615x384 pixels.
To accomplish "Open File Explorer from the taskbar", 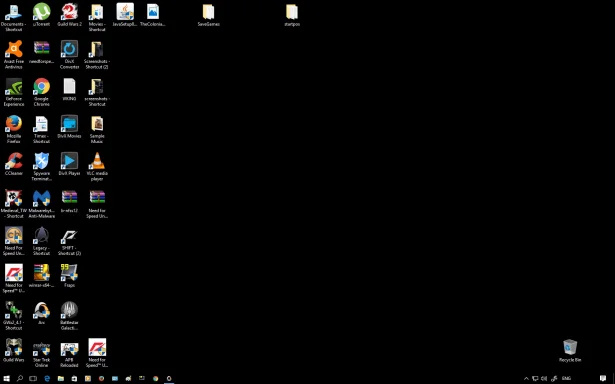I will point(61,379).
